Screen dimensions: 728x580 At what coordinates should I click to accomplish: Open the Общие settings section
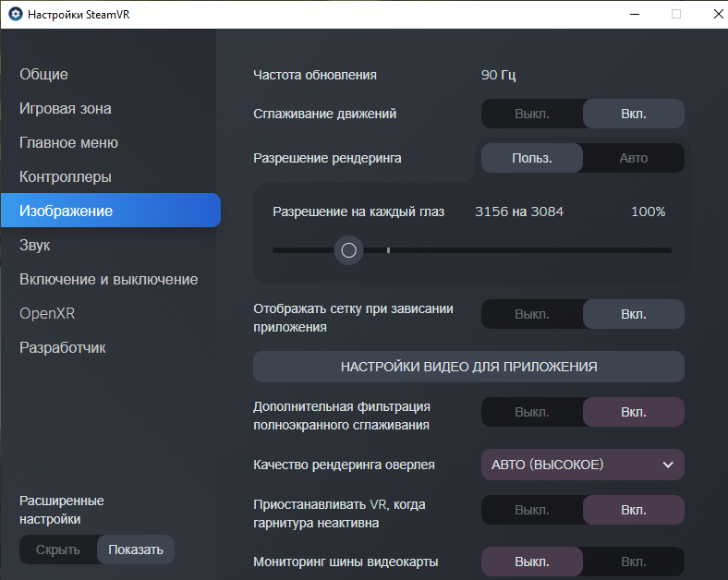coord(43,74)
